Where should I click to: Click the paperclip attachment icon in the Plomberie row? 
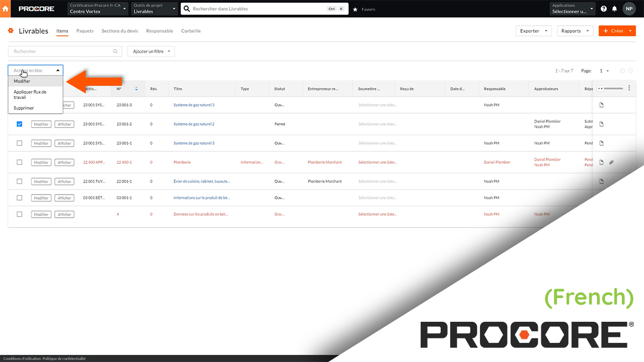[612, 162]
